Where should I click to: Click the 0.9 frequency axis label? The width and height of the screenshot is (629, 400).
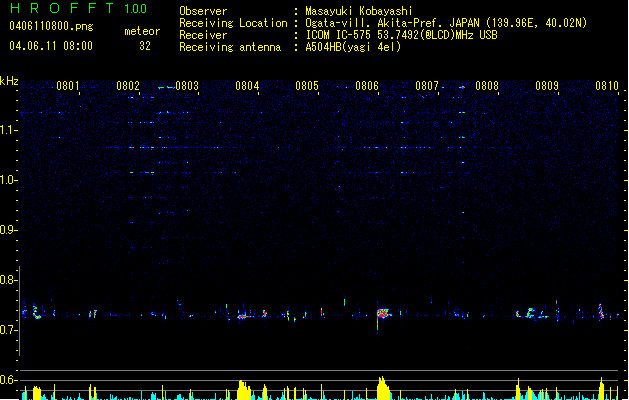point(7,230)
